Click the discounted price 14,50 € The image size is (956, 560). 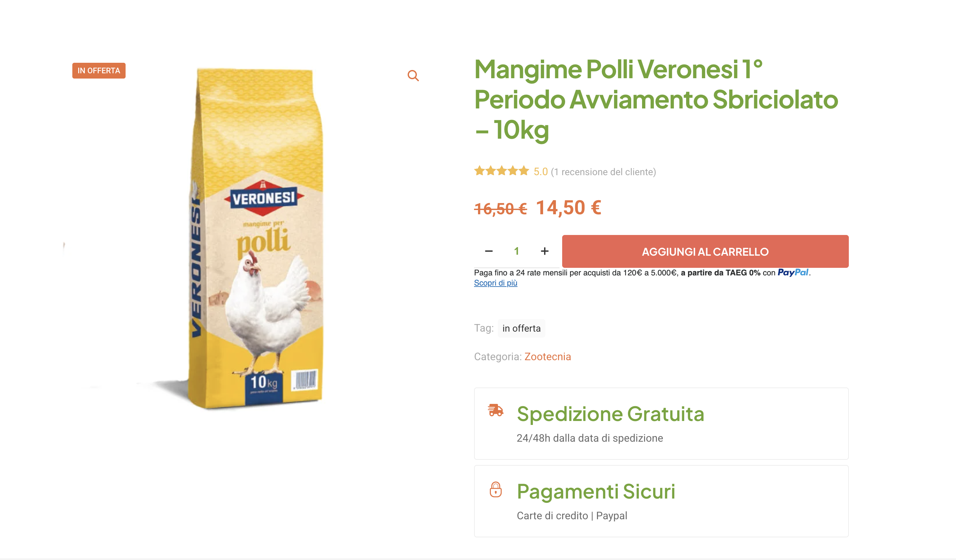(568, 208)
